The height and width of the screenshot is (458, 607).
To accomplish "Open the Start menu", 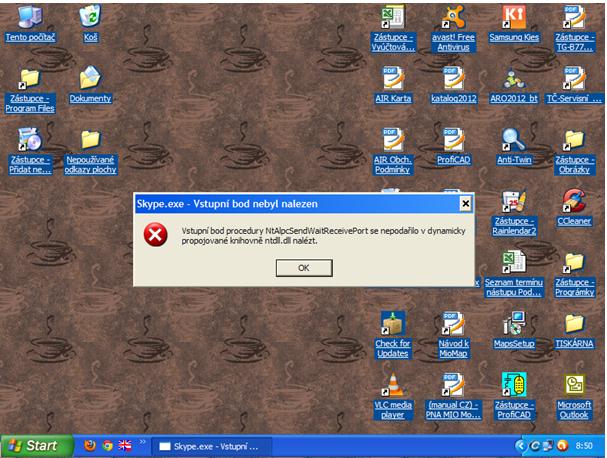I will click(x=36, y=445).
